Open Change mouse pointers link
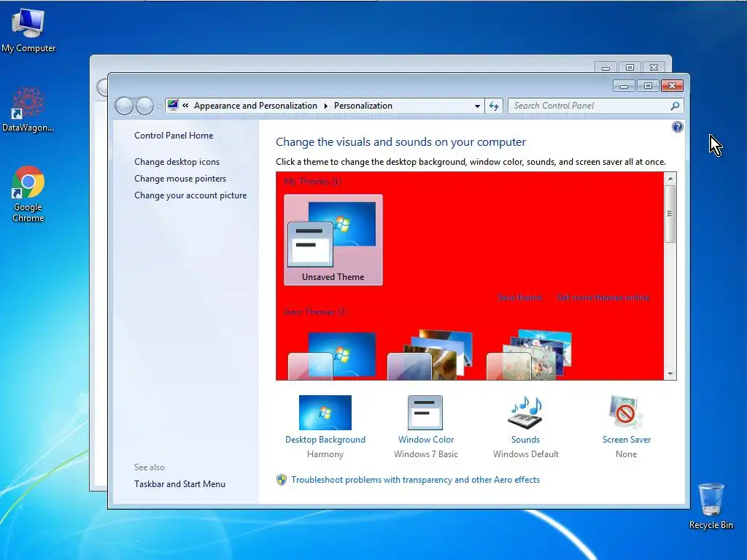Viewport: 747px width, 560px height. coord(180,179)
